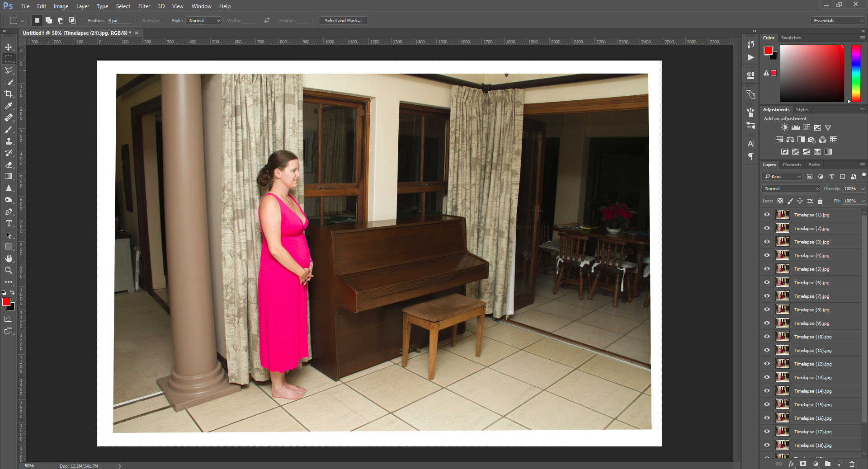Hide the Timelapse (15).jpg layer
This screenshot has width=868, height=469.
[x=767, y=404]
